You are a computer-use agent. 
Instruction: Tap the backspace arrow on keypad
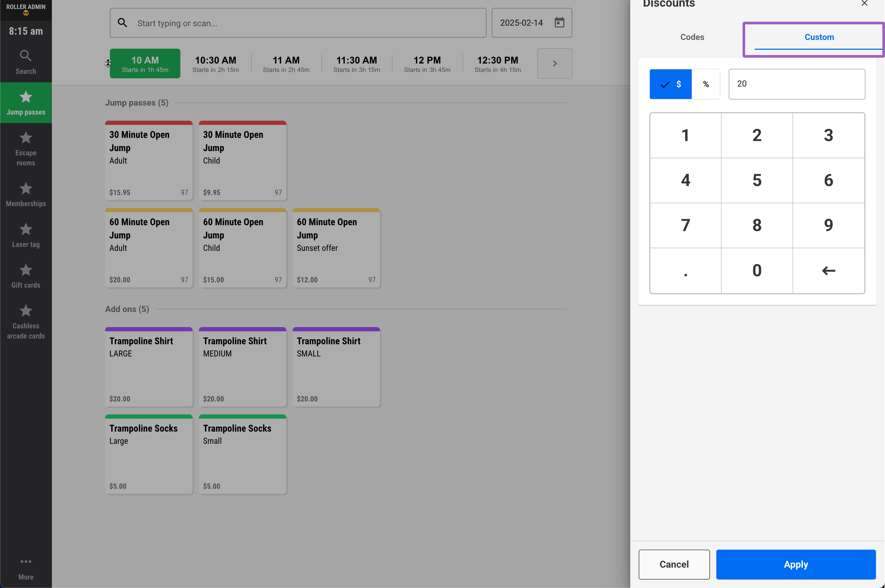[x=828, y=270]
